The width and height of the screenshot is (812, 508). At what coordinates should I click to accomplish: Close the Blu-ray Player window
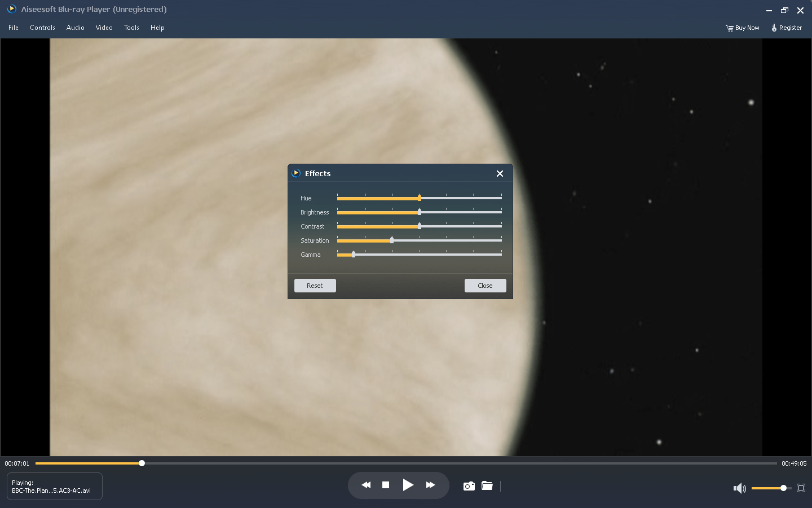tap(800, 10)
